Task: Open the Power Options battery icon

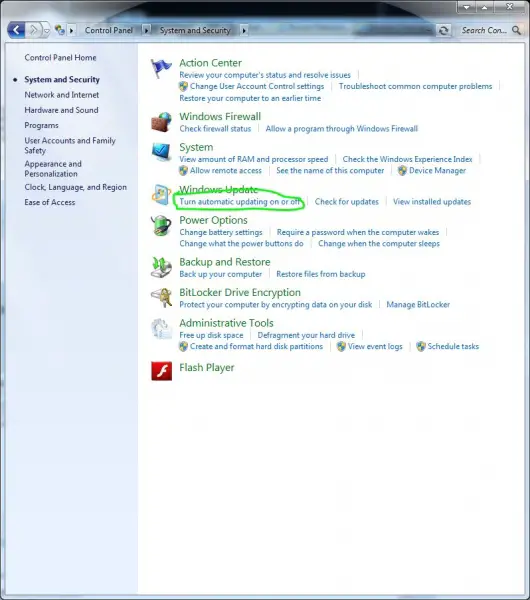Action: point(161,226)
